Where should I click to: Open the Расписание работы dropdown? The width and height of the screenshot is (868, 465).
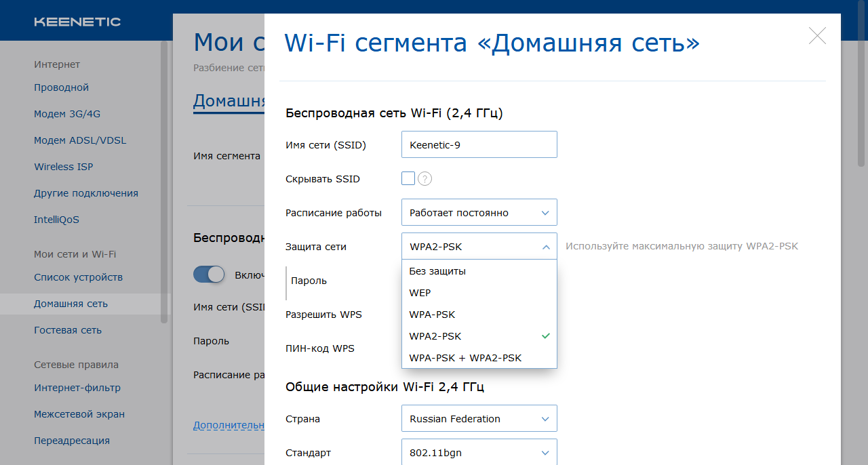pos(479,212)
